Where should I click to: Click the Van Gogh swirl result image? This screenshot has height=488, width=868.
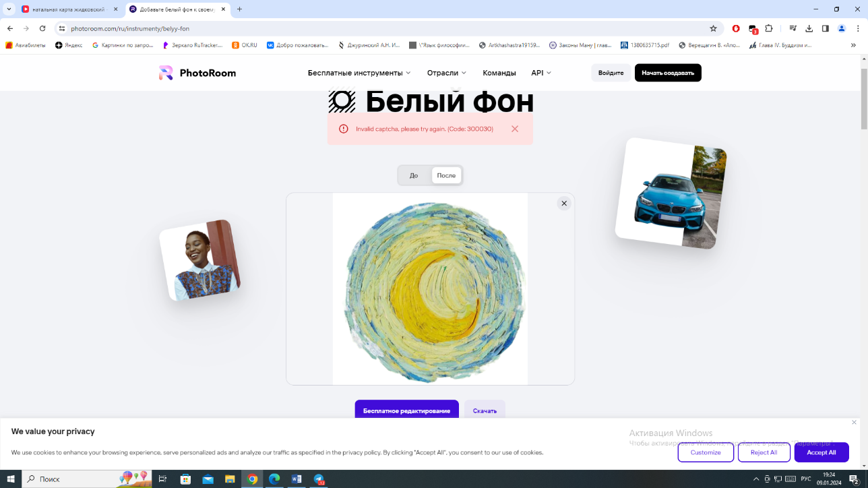click(x=430, y=289)
